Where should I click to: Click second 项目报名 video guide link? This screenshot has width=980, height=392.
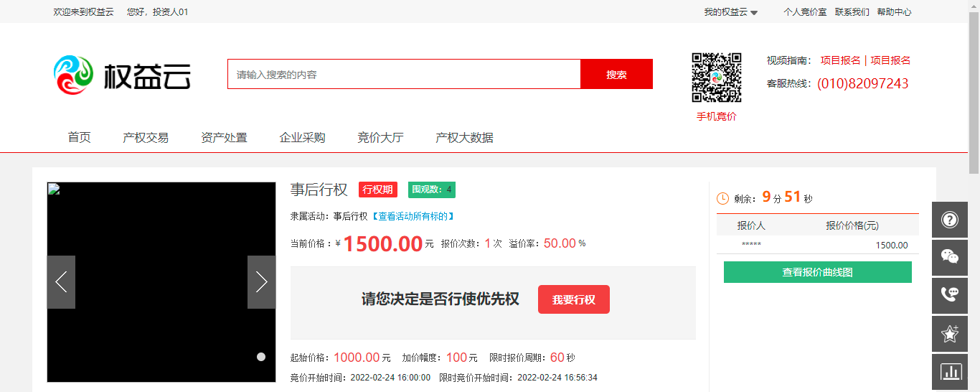click(890, 60)
